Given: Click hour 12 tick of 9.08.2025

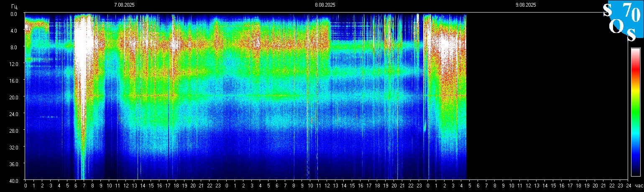Looking at the screenshot, I should (528, 185).
